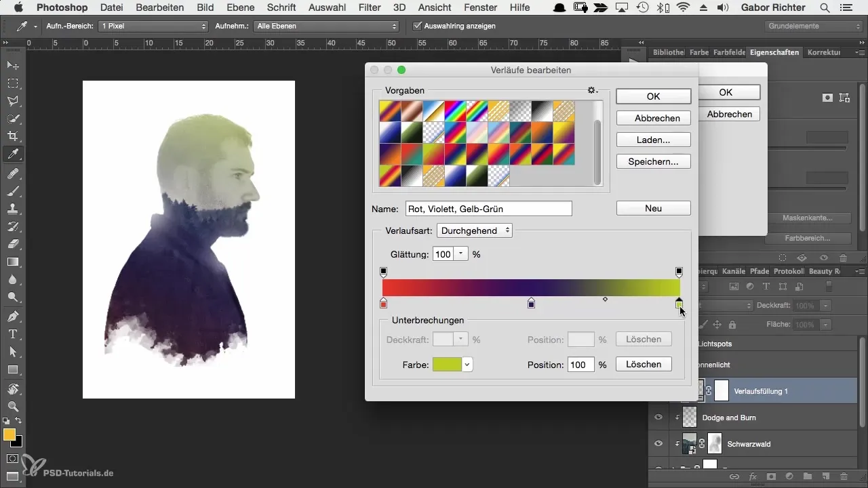This screenshot has height=488, width=868.
Task: Select the Rectangular Marquee tool
Action: tap(13, 83)
